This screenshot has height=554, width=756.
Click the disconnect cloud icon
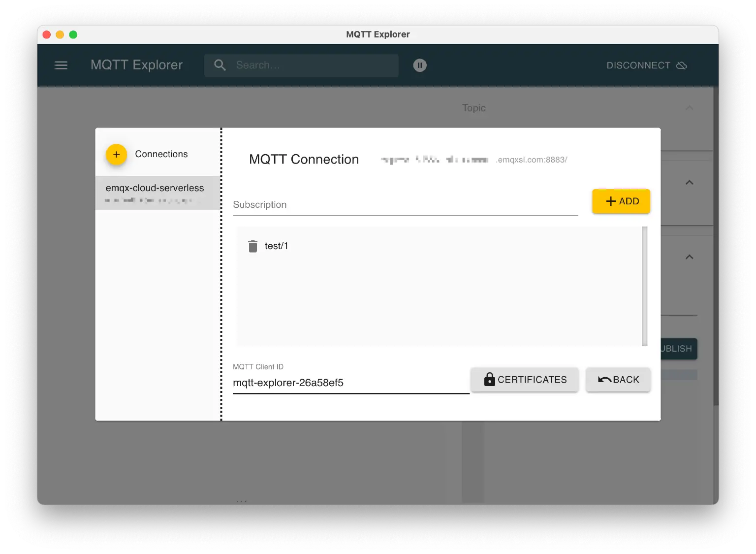(682, 65)
